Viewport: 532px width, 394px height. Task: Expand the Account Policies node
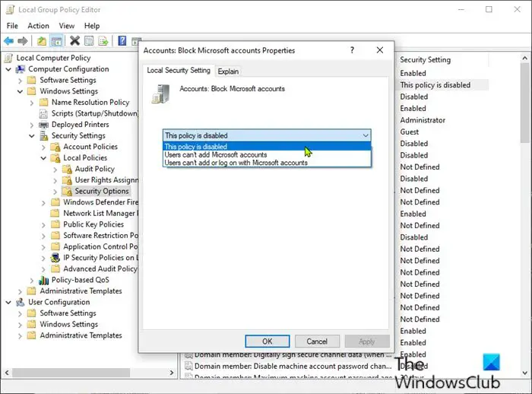point(43,148)
